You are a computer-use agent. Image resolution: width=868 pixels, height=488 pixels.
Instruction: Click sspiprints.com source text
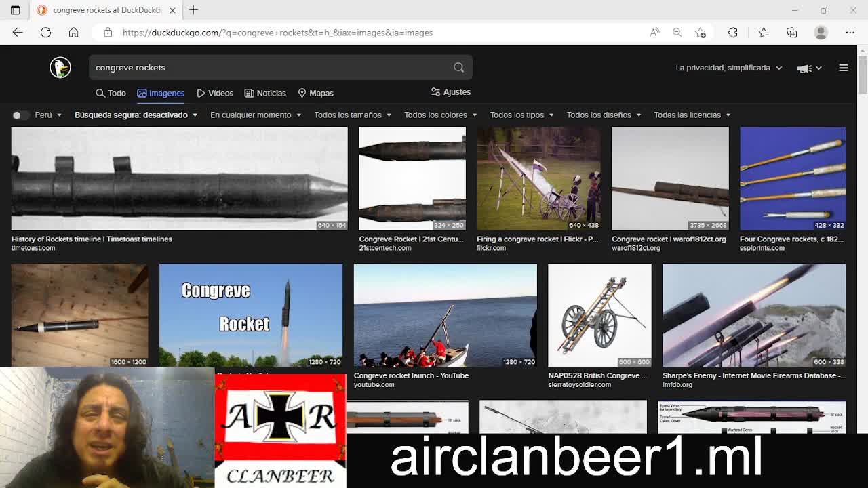762,248
